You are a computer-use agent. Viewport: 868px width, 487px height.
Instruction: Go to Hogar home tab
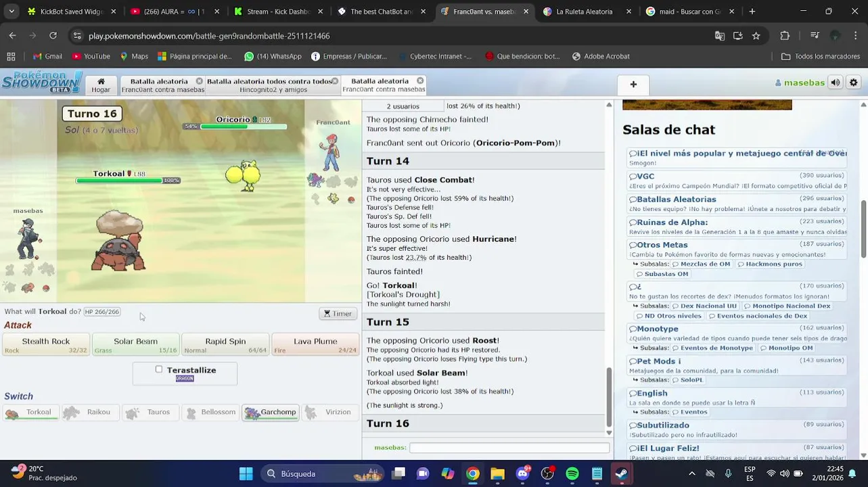tap(101, 85)
